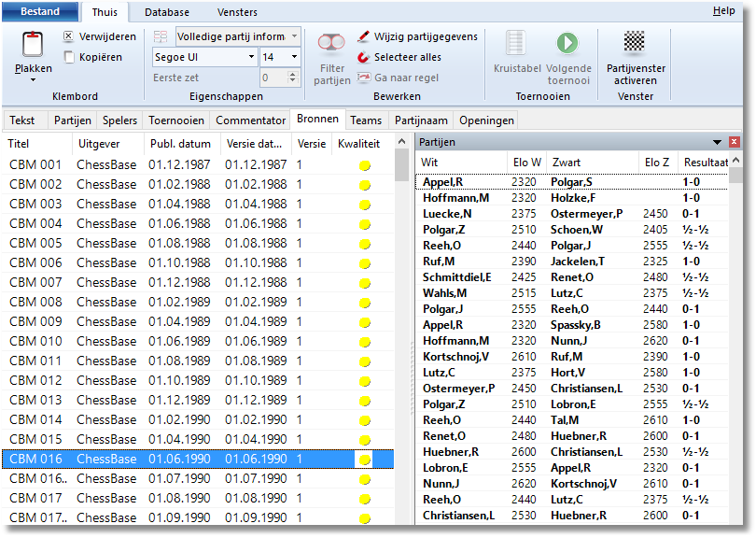Click the Volgende toernooi arrow icon

coord(567,43)
